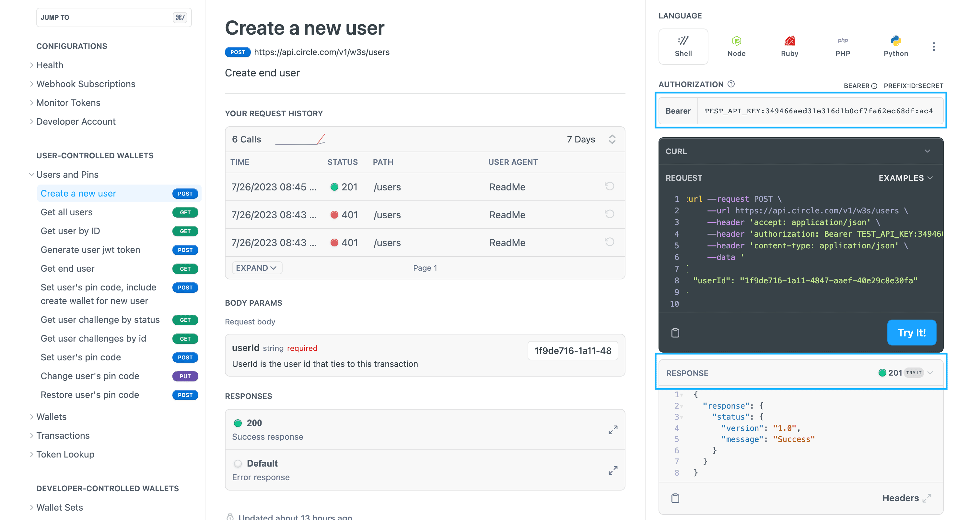Copy the response with clipboard icon
This screenshot has width=980, height=520.
point(675,498)
